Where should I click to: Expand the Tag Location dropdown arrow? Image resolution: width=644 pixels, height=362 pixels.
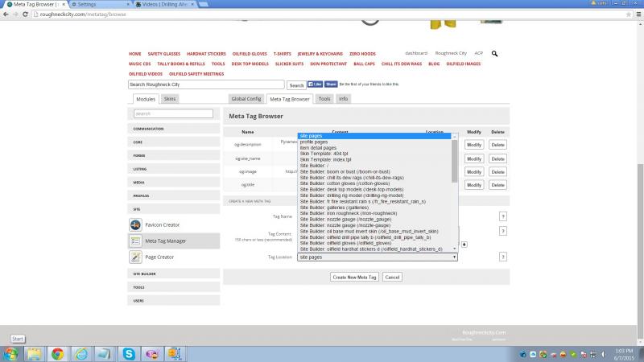pos(455,257)
